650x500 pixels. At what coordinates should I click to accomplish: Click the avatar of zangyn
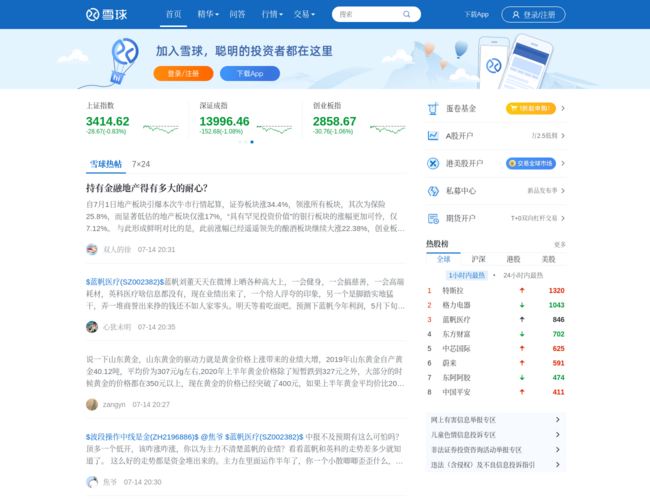coord(92,404)
